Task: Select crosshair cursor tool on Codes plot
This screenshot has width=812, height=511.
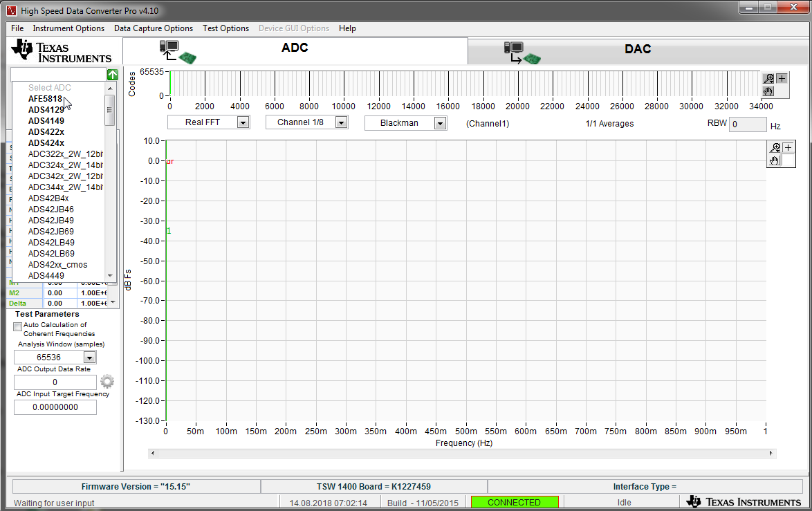Action: [782, 79]
